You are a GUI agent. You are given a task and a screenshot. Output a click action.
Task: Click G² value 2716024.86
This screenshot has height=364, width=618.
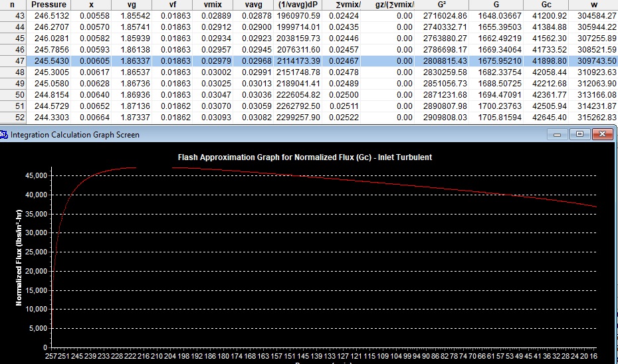click(445, 16)
